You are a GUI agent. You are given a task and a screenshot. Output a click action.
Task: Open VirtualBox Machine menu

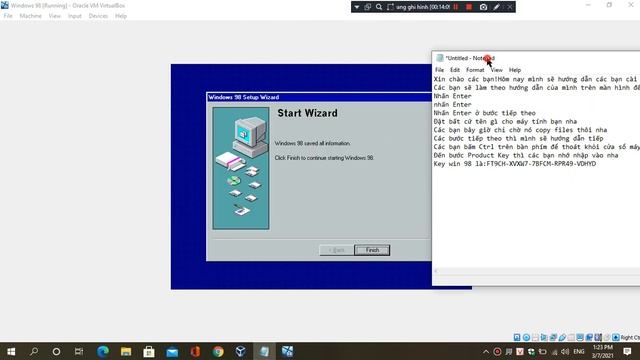tap(31, 16)
